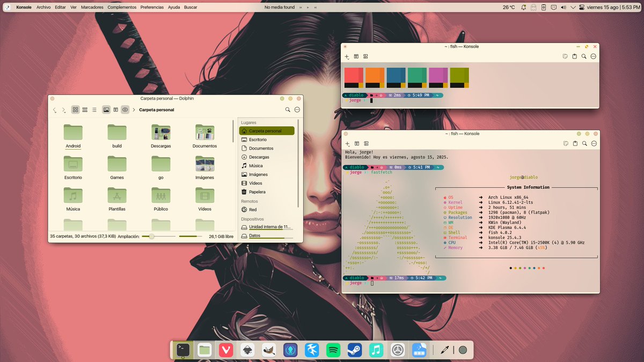Viewport: 644px width, 362px height.
Task: Open search in color-blocks Konsole window
Action: click(584, 56)
